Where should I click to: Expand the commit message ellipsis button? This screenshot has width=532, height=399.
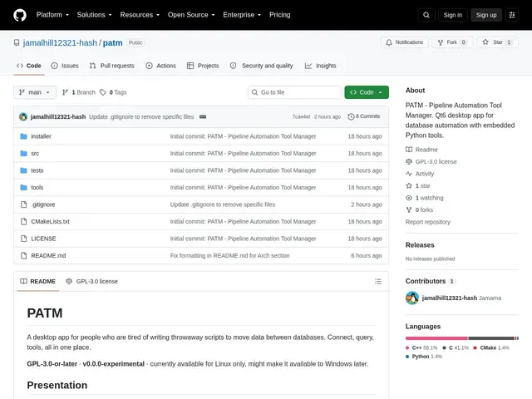203,116
